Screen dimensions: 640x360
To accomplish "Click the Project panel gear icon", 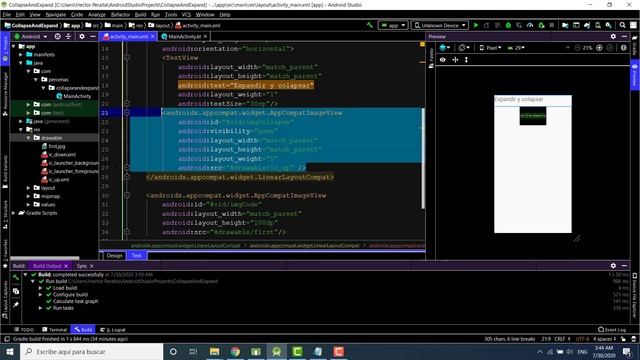I will (82, 36).
